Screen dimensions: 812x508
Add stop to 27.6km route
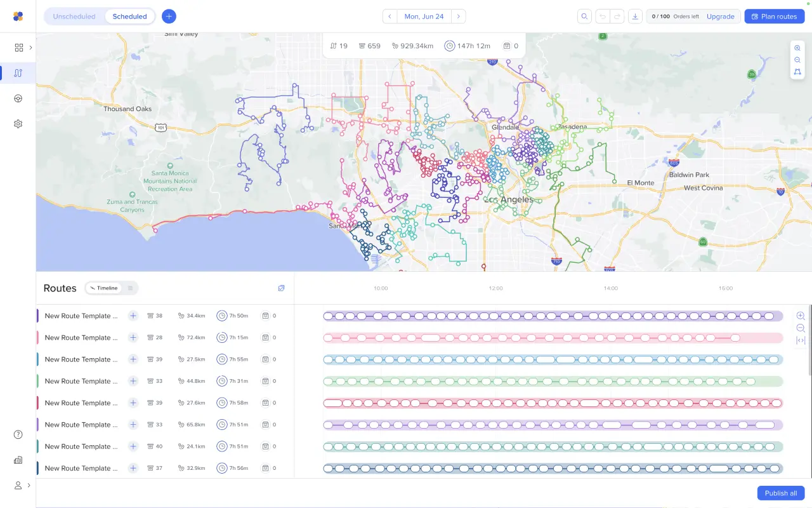click(133, 403)
